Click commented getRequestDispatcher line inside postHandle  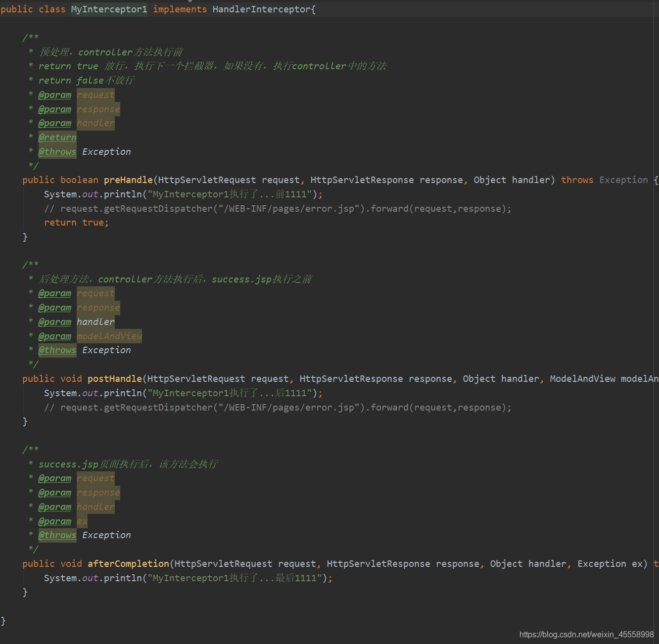[x=278, y=408]
